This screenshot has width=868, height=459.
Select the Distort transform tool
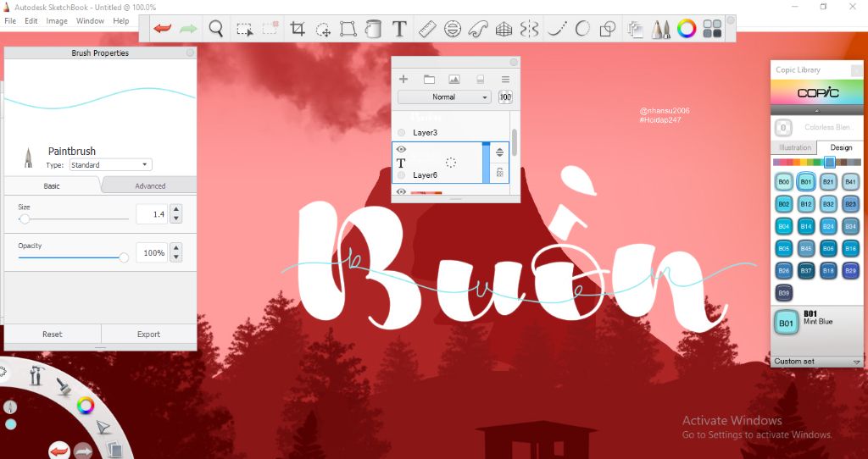point(348,29)
